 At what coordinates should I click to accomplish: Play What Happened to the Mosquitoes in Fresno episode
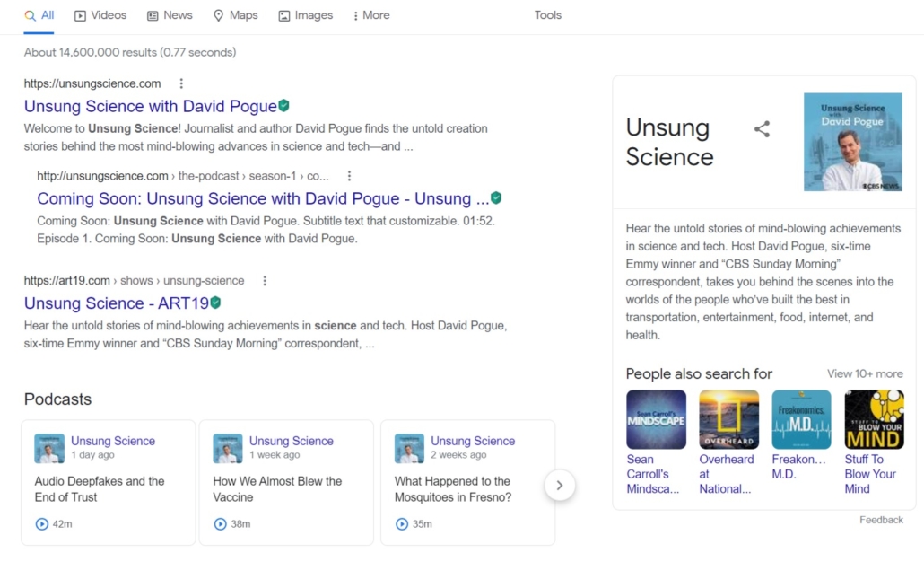pos(401,523)
